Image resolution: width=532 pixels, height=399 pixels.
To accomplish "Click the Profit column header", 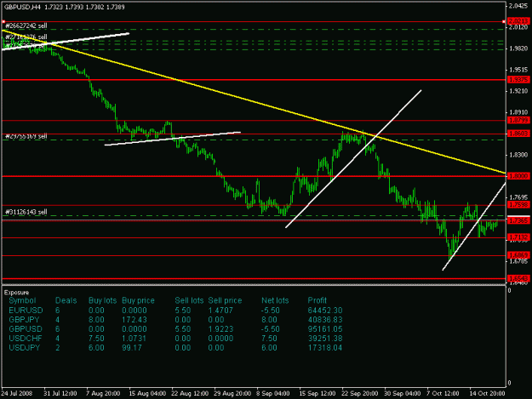I will pos(317,300).
